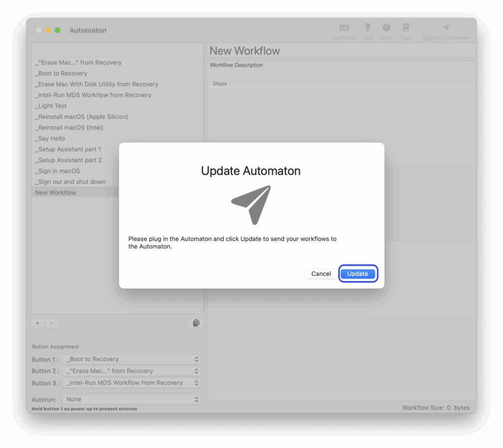The height and width of the screenshot is (448, 503).
Task: Confirm with the Update button
Action: pyautogui.click(x=358, y=274)
